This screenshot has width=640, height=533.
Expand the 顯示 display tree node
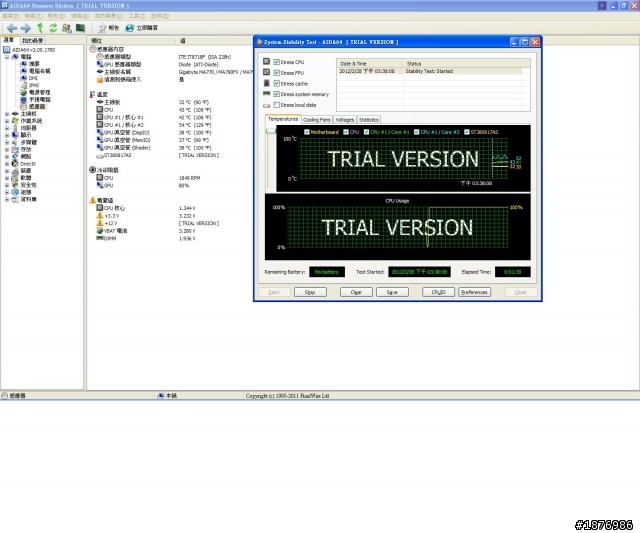[7, 135]
